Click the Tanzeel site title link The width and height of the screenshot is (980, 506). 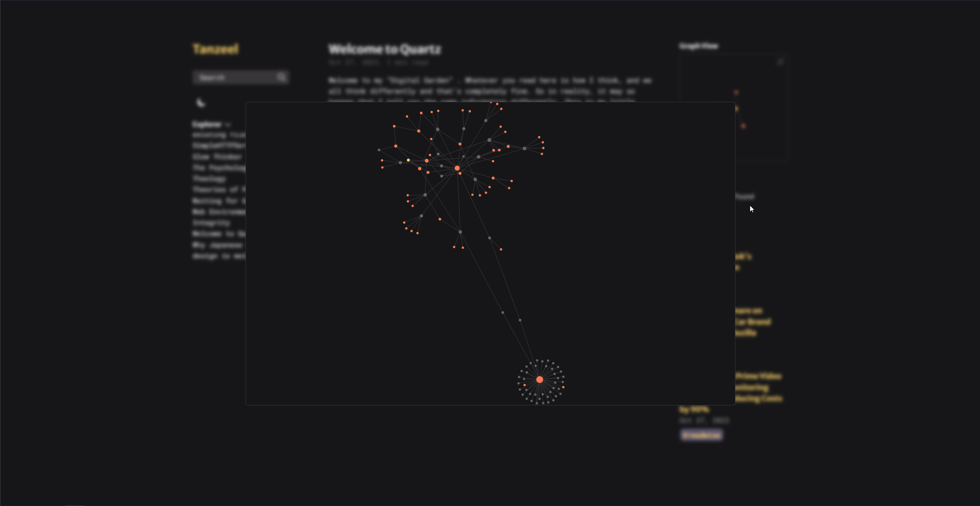215,49
